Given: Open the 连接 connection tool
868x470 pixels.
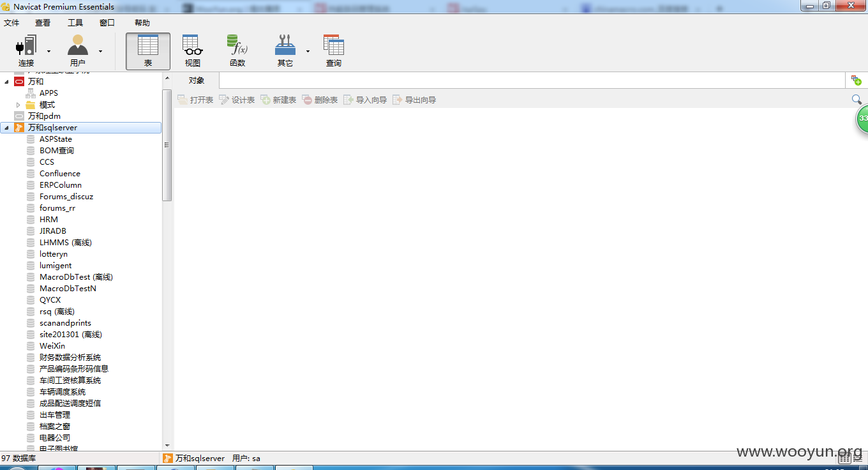Looking at the screenshot, I should tap(26, 51).
